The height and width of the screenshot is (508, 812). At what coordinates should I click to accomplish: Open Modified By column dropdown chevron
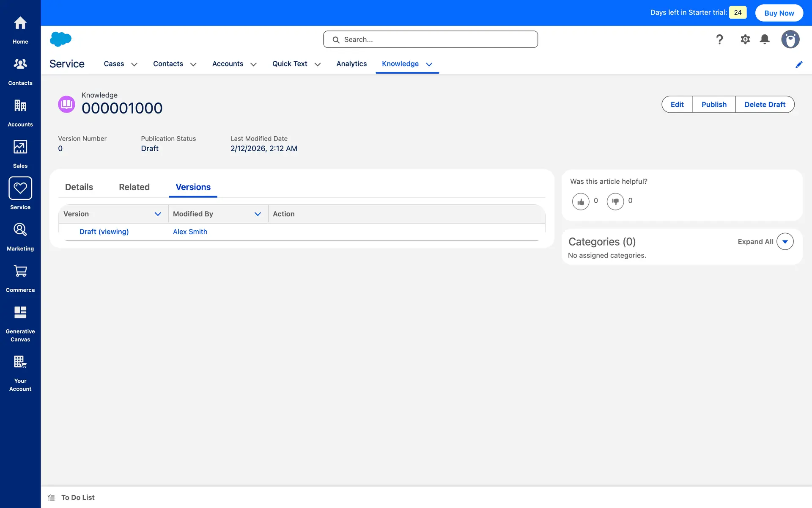(x=258, y=214)
